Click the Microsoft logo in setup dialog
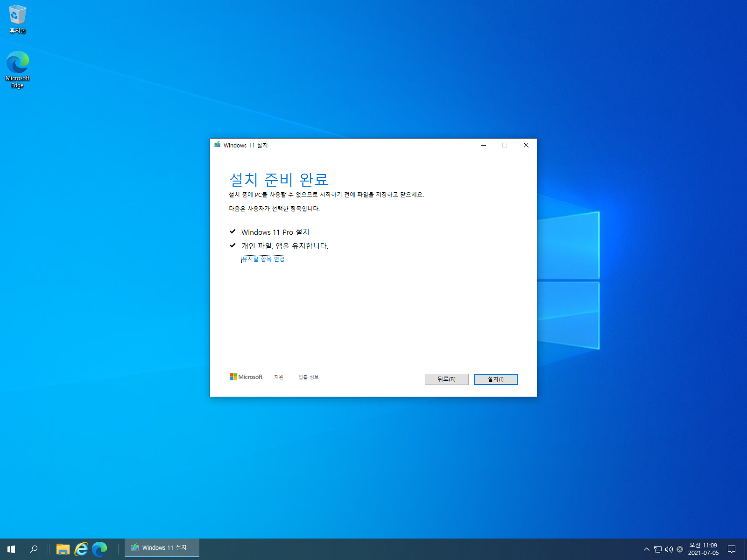This screenshot has height=560, width=747. (x=246, y=377)
